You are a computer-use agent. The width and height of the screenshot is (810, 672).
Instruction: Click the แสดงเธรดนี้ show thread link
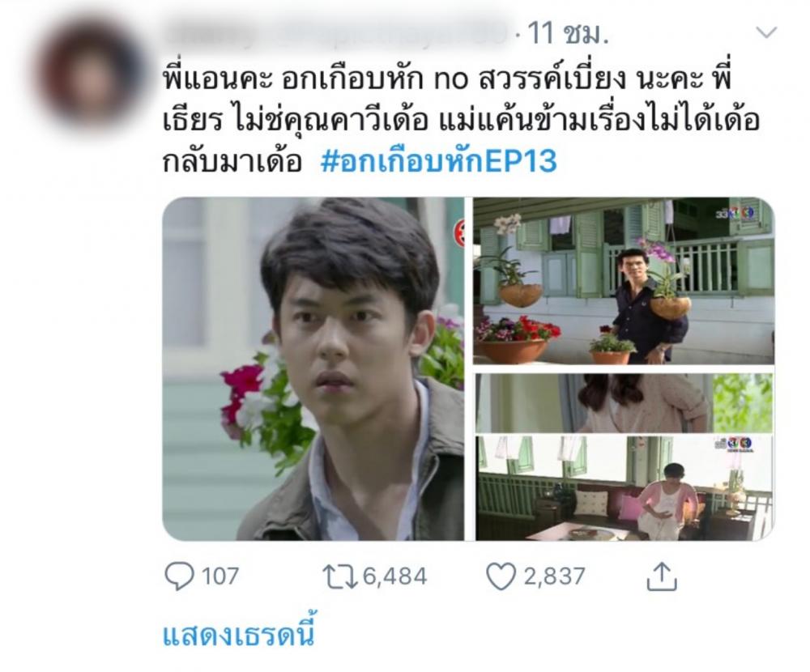(239, 634)
